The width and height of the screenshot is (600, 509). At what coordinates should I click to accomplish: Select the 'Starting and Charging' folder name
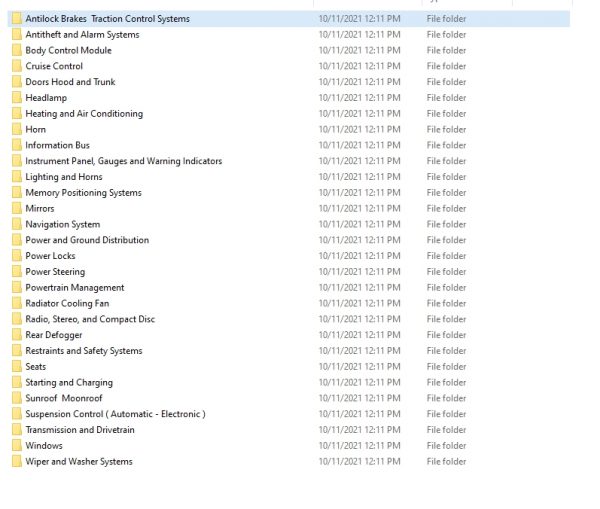pos(69,382)
